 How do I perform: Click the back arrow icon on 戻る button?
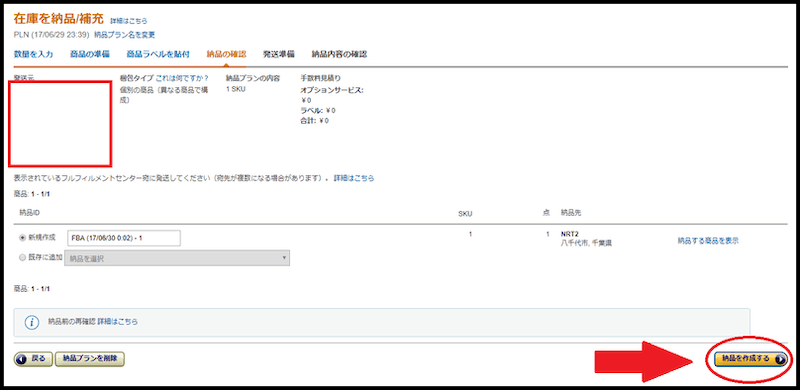(x=21, y=358)
